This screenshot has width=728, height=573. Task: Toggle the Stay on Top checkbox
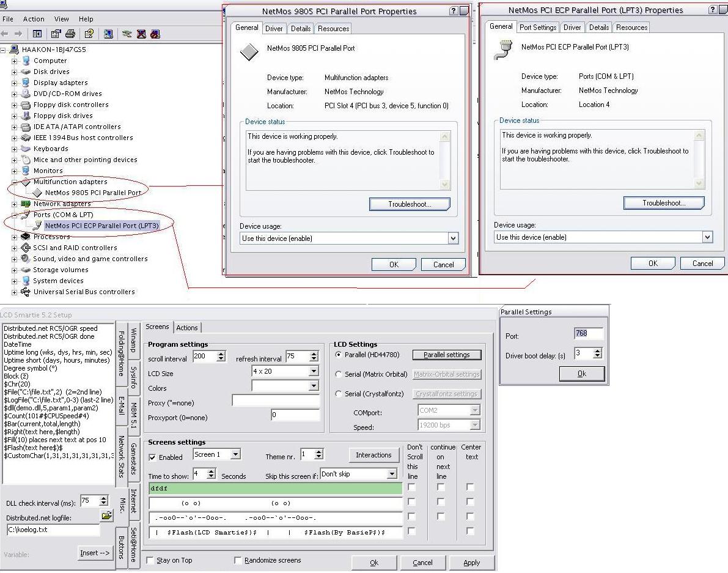coord(150,560)
